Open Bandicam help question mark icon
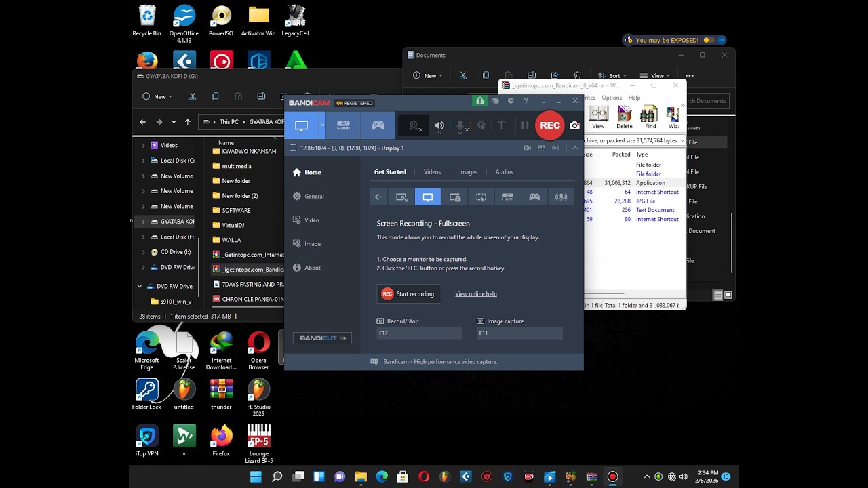This screenshot has width=868, height=488. point(526,101)
